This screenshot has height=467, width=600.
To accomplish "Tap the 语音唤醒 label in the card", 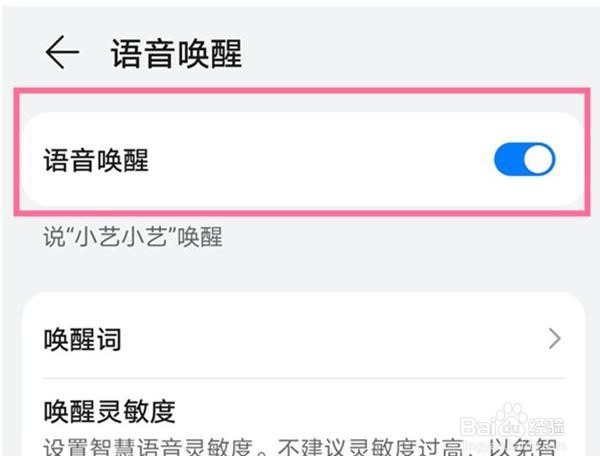I will (x=96, y=160).
